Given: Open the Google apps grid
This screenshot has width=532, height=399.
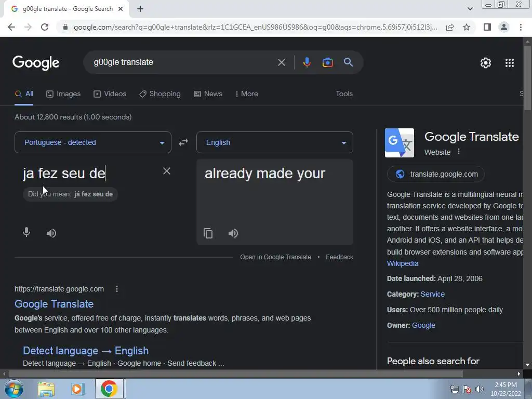Looking at the screenshot, I should pyautogui.click(x=510, y=63).
